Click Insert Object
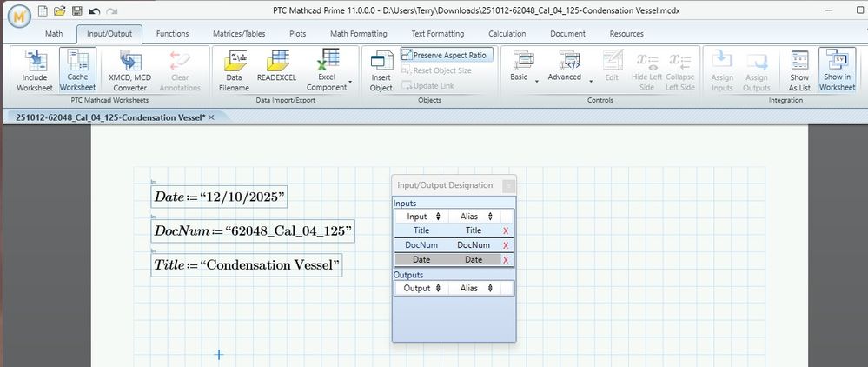 click(x=381, y=70)
